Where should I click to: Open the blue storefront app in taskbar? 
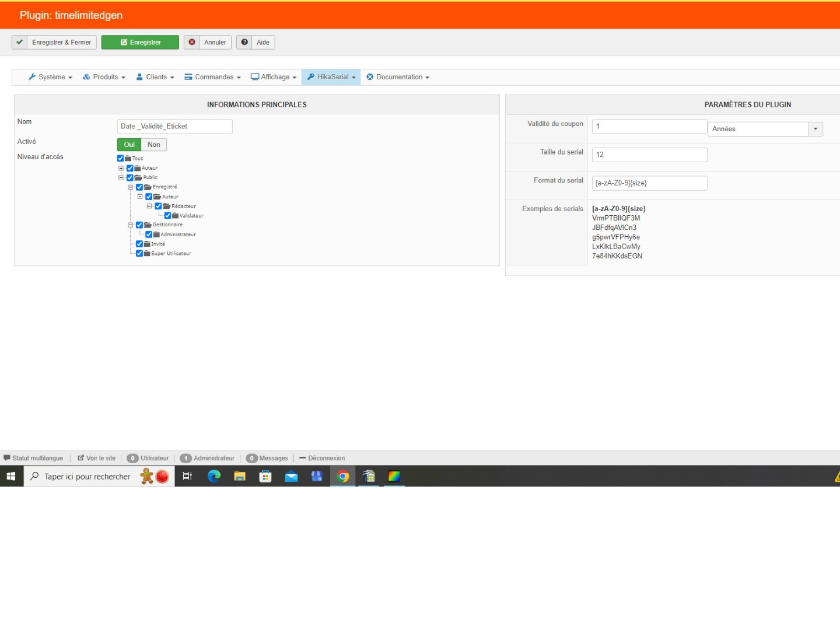click(317, 477)
